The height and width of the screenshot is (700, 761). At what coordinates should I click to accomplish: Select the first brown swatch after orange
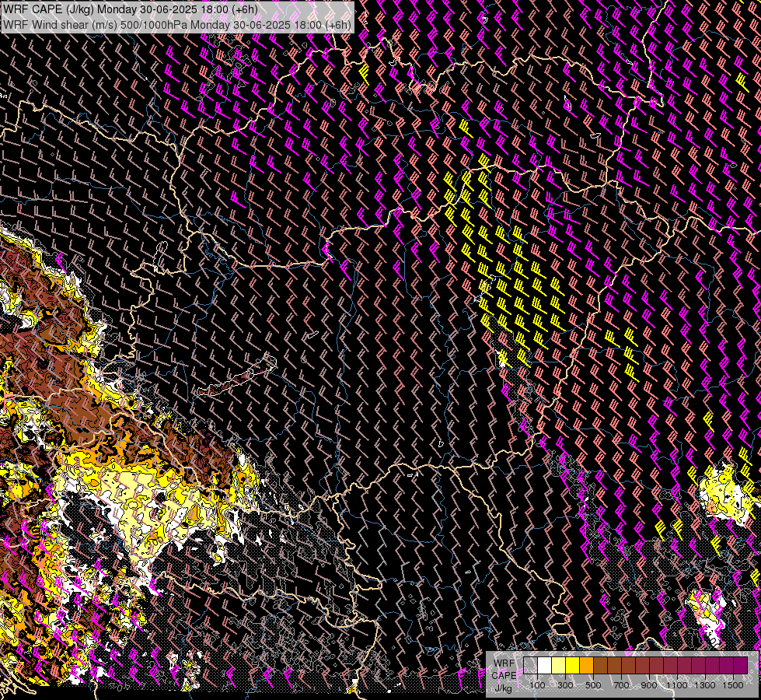tap(600, 665)
